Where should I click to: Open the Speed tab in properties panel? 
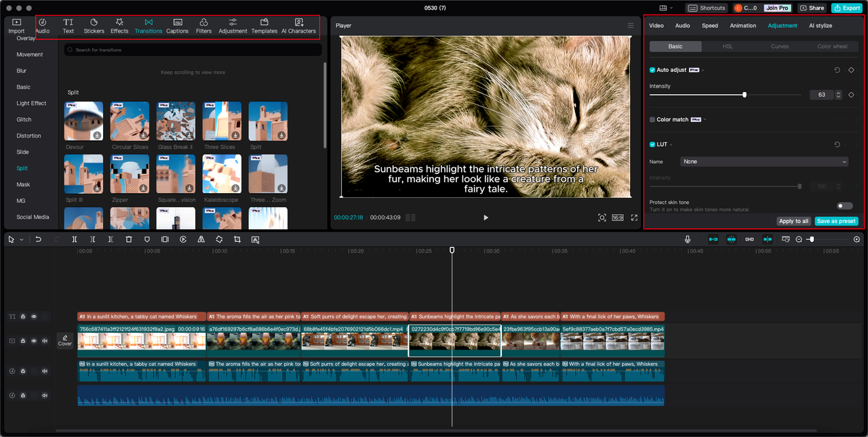710,26
